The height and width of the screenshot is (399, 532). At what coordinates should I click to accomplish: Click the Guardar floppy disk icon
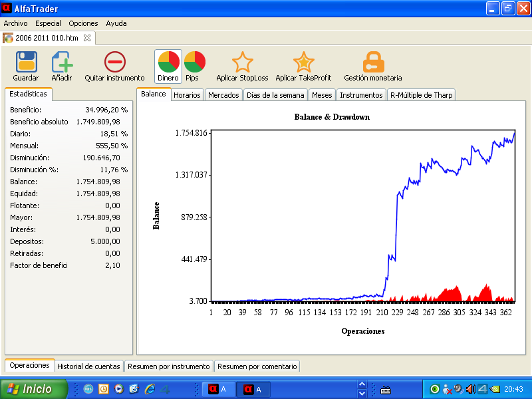pyautogui.click(x=26, y=63)
